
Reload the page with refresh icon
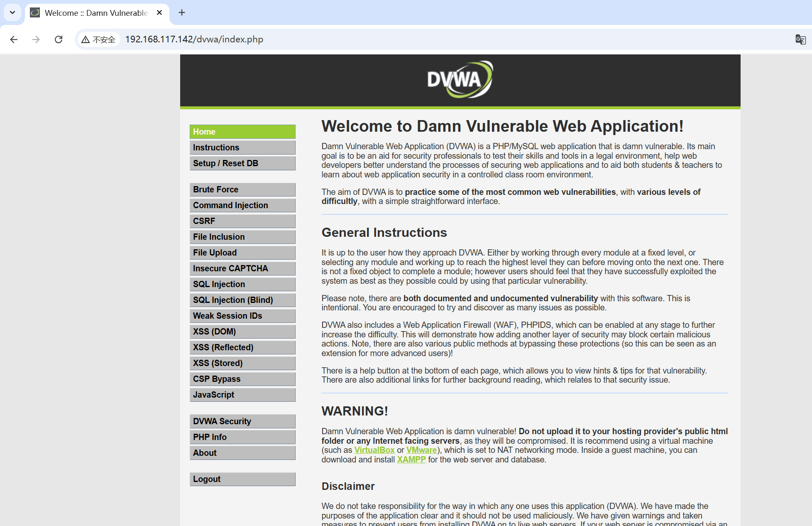point(59,39)
